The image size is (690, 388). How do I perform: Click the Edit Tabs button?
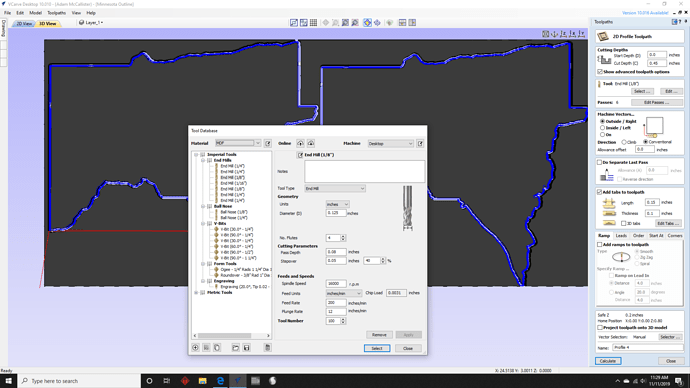668,223
